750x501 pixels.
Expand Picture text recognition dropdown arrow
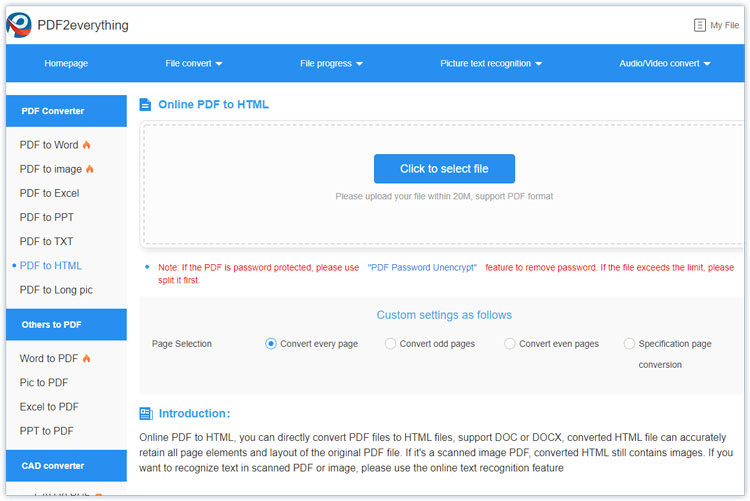(539, 64)
